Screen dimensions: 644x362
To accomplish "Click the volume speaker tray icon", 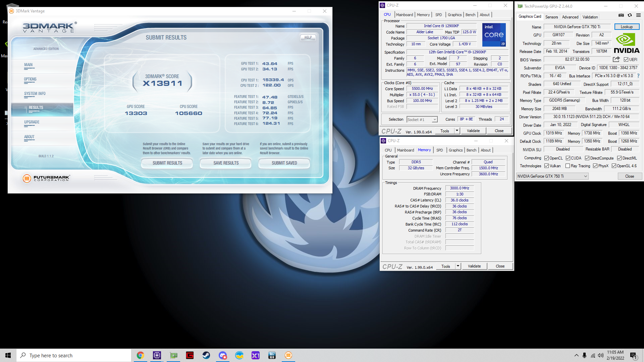I will (601, 355).
